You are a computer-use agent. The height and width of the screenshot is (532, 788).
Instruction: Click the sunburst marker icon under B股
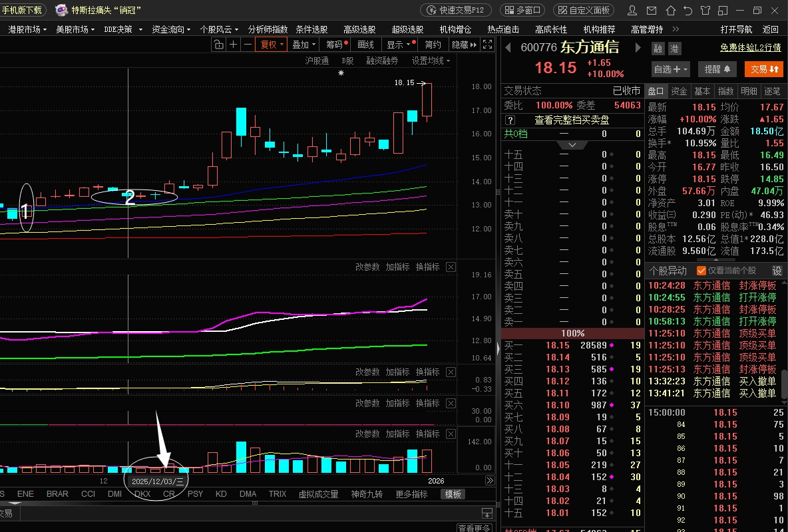tap(341, 73)
